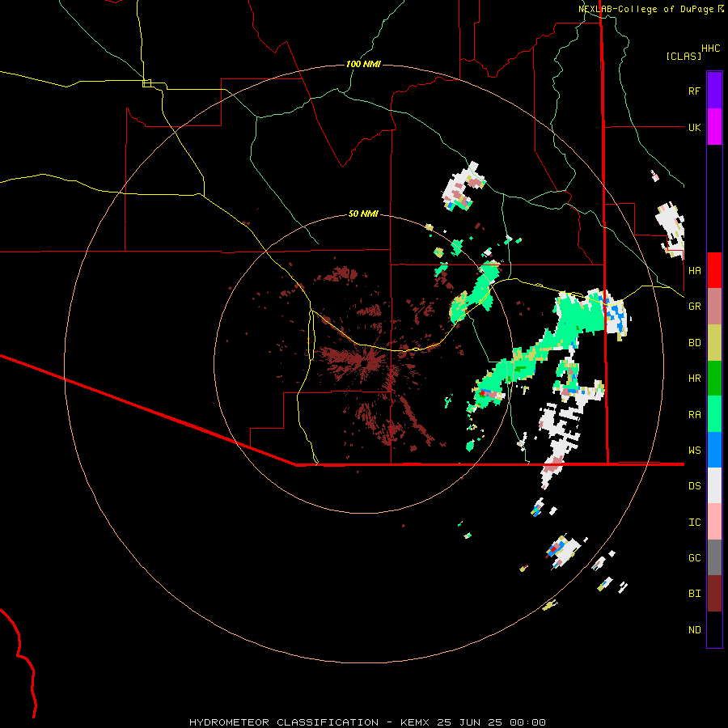Image resolution: width=728 pixels, height=728 pixels.
Task: Pick the HR heavy rain green swatch
Action: [714, 378]
